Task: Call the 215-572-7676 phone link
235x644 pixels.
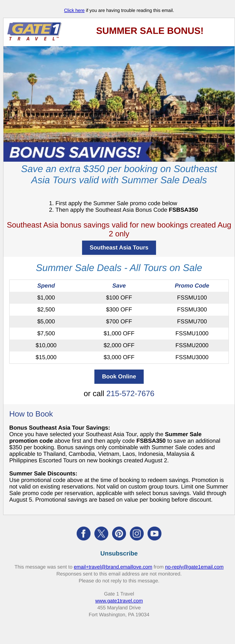Action: tap(130, 393)
